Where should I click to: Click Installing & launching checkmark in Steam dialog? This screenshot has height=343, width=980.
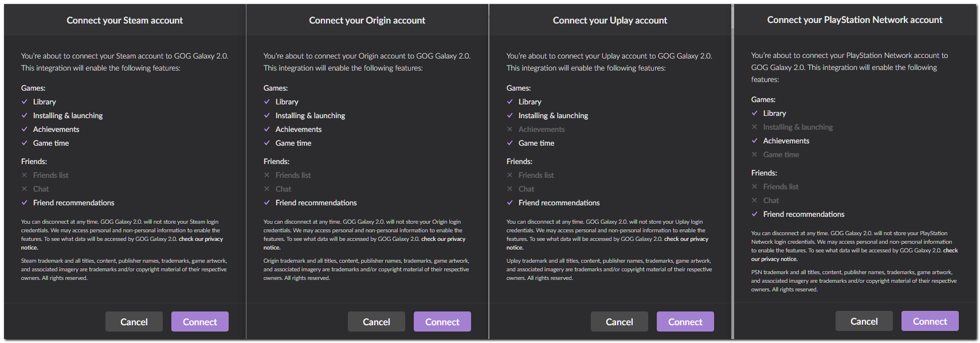pyautogui.click(x=25, y=115)
